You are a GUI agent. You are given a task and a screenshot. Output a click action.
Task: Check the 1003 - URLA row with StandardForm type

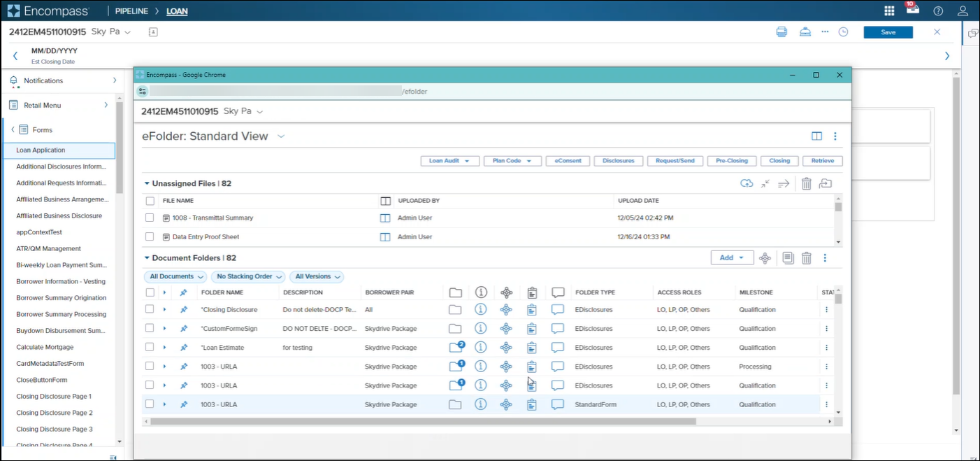point(150,404)
